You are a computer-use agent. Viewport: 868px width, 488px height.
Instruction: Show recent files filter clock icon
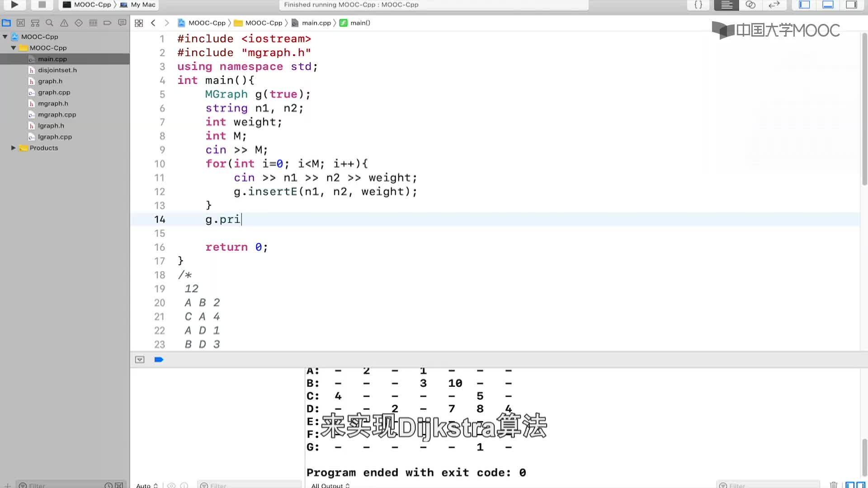pyautogui.click(x=108, y=485)
